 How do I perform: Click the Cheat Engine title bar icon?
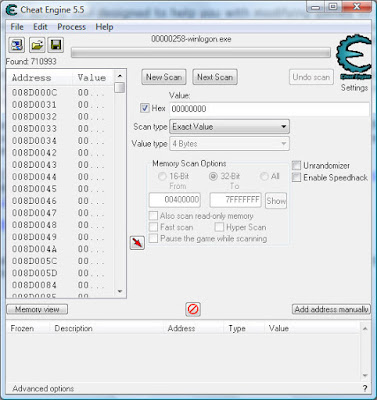point(11,10)
